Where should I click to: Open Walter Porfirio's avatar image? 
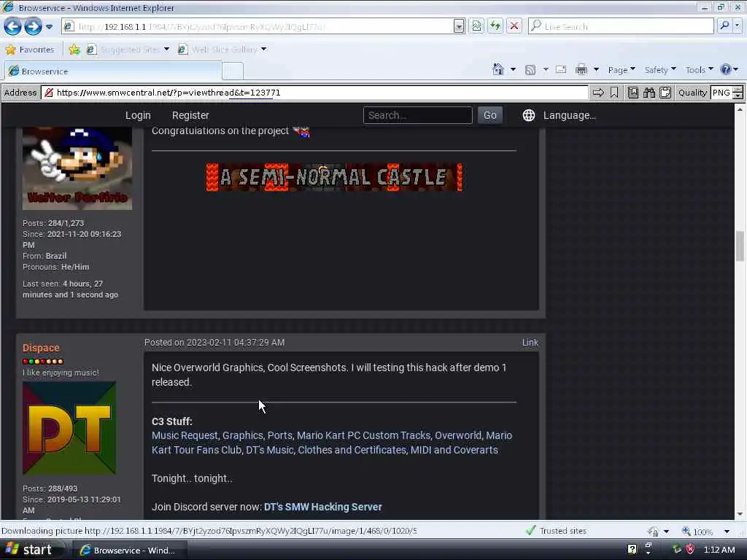tap(77, 168)
